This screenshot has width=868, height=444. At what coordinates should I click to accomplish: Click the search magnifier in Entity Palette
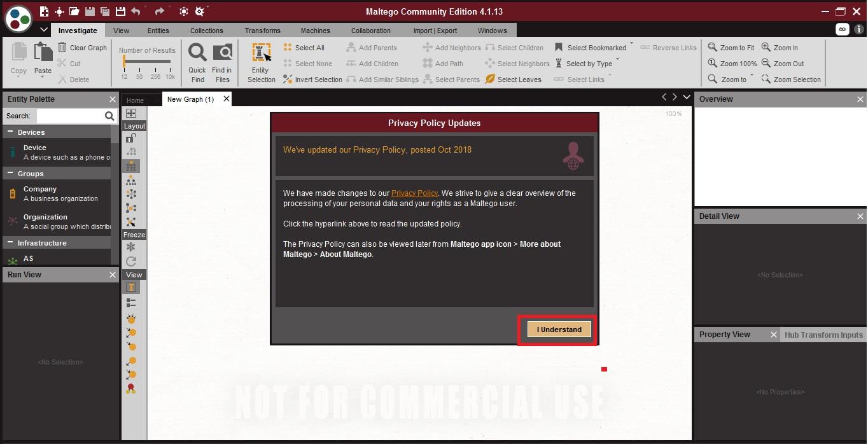(109, 116)
